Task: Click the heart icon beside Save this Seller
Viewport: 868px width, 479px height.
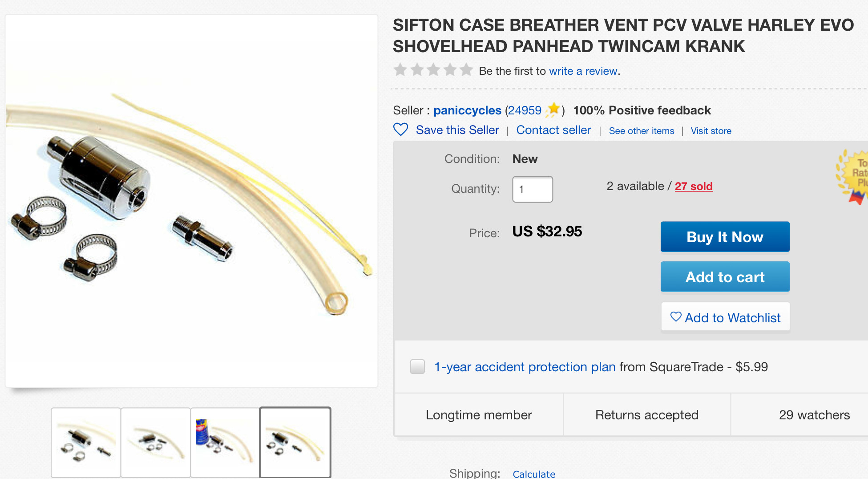Action: (x=400, y=130)
